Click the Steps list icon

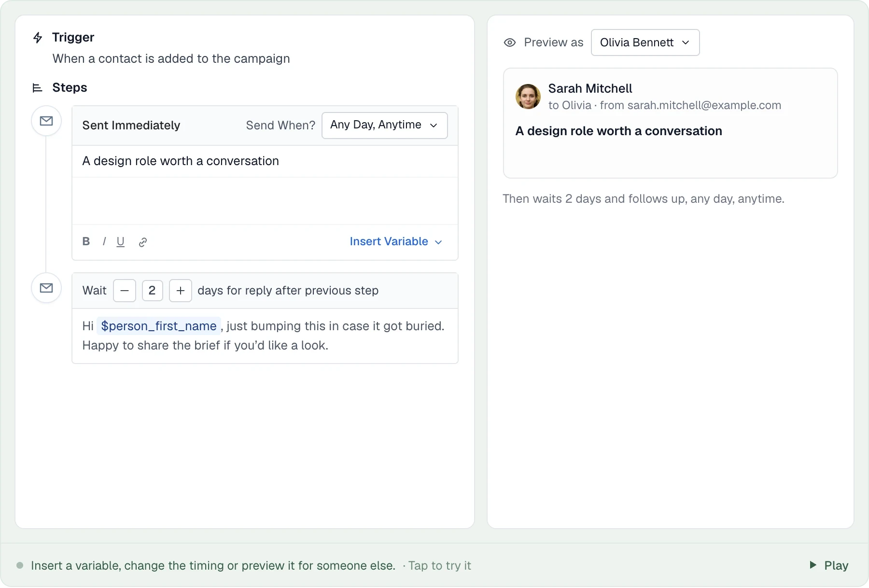(37, 88)
